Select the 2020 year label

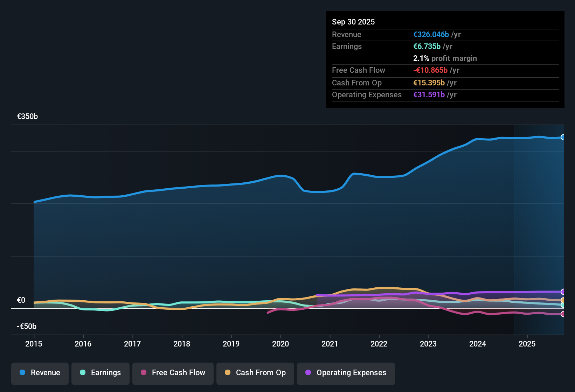pyautogui.click(x=280, y=344)
